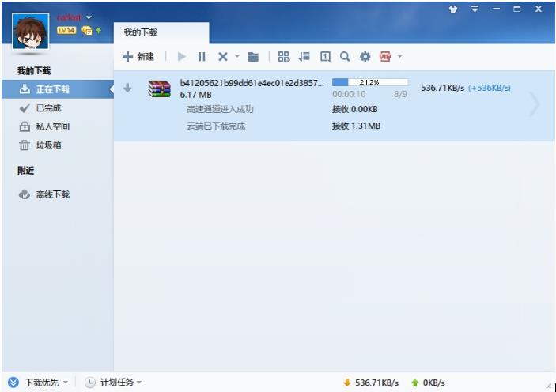
Task: Click the green upgrade arrow icon
Action: click(98, 31)
